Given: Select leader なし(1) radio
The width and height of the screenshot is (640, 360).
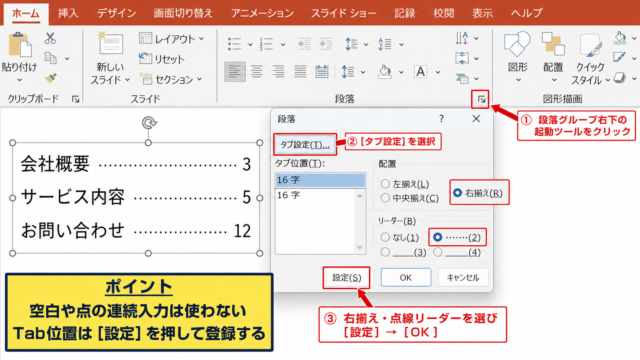Looking at the screenshot, I should (x=385, y=237).
